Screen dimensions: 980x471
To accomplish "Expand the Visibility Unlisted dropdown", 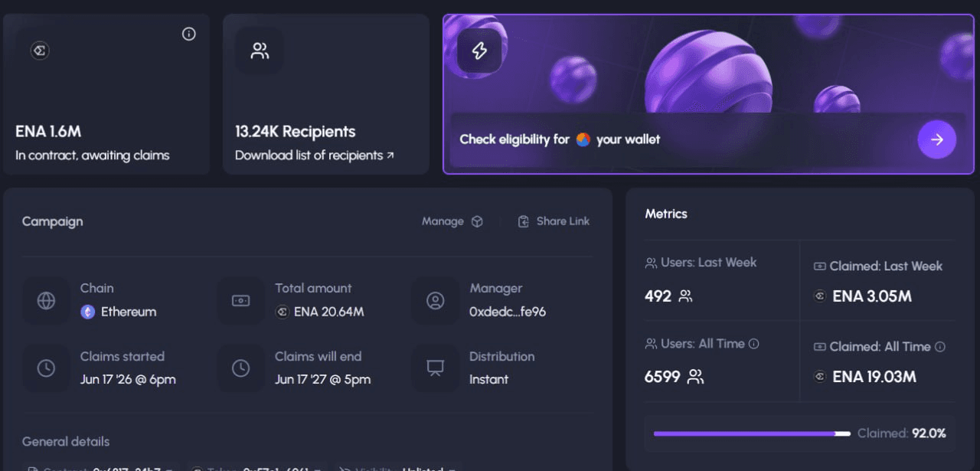I will [398, 469].
